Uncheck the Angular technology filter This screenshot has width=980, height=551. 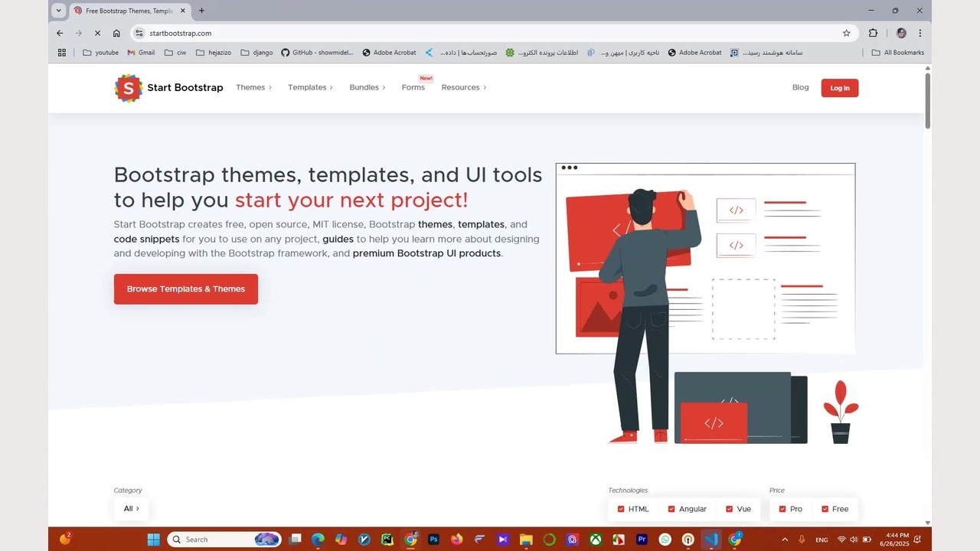671,509
